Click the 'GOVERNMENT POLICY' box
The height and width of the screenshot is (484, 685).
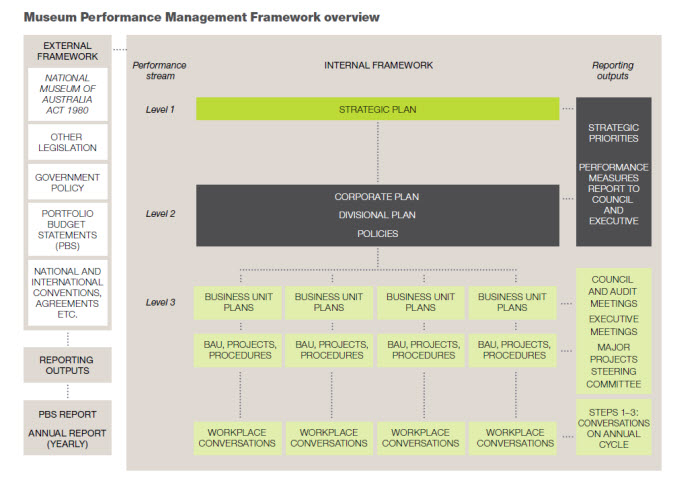pos(67,183)
